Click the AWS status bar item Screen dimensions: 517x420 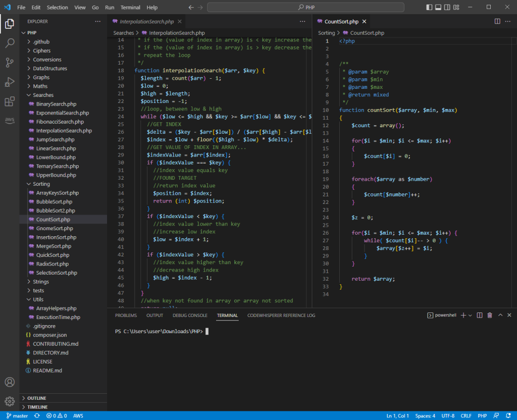tap(78, 416)
